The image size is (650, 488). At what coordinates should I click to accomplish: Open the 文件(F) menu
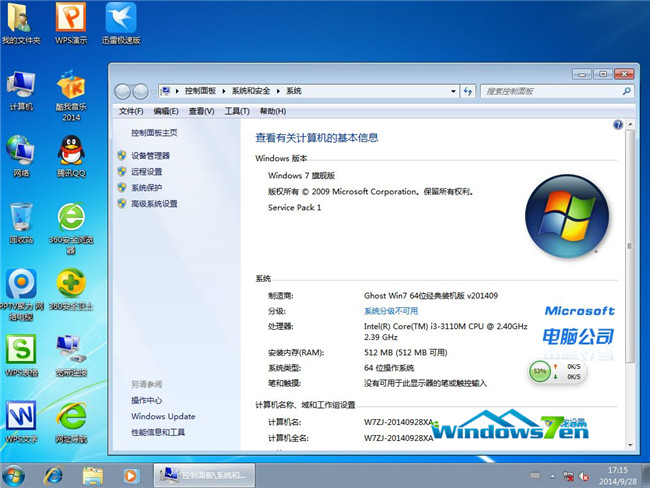coord(131,111)
